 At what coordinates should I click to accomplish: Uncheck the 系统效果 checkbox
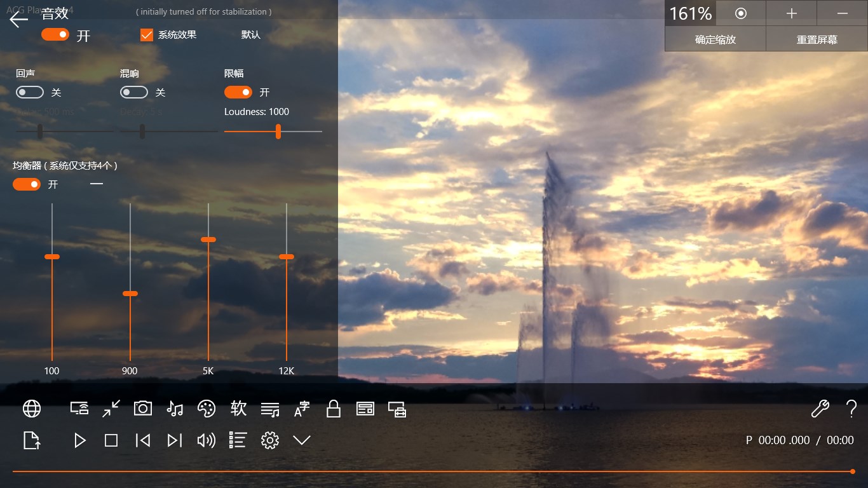pyautogui.click(x=147, y=35)
